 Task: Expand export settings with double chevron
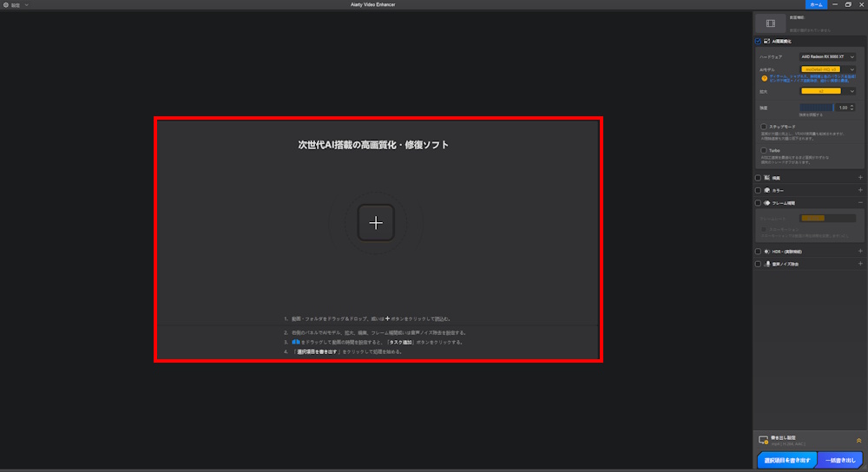click(x=858, y=441)
